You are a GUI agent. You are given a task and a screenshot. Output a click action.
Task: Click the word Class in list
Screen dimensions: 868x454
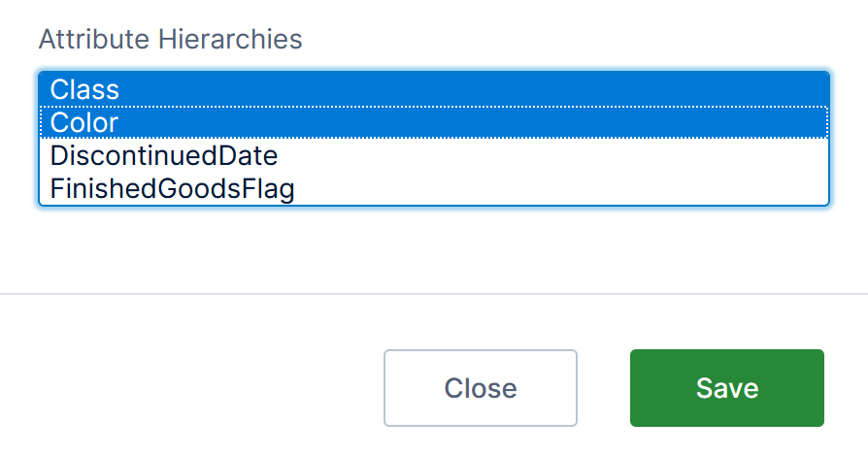85,90
